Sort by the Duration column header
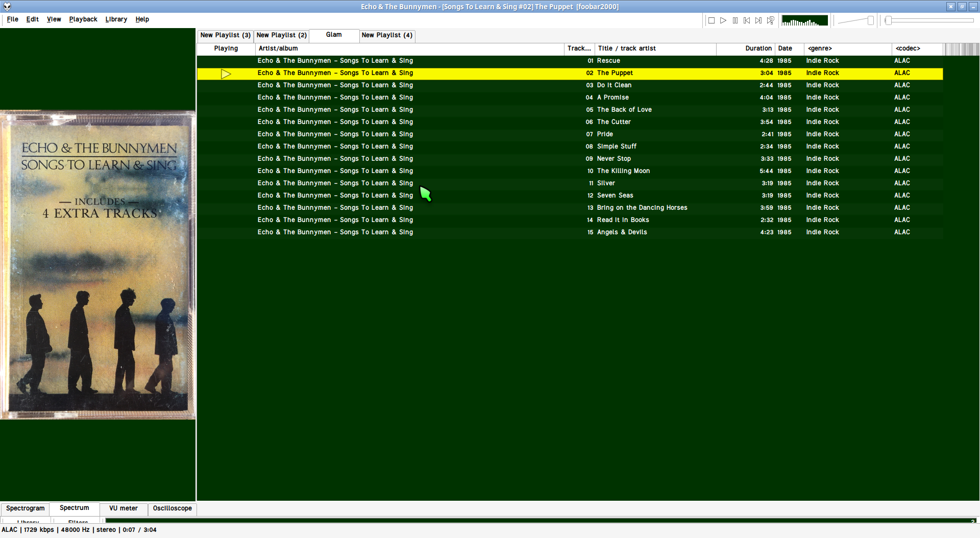 746,48
